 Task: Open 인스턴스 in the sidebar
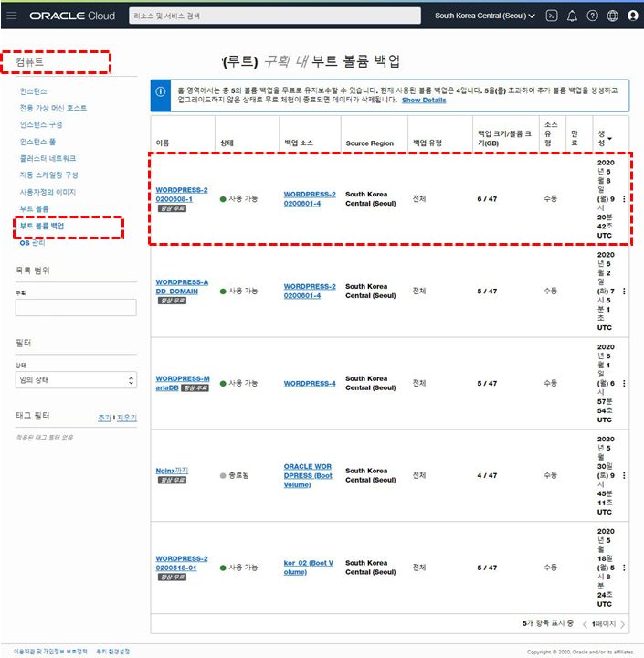[x=34, y=91]
